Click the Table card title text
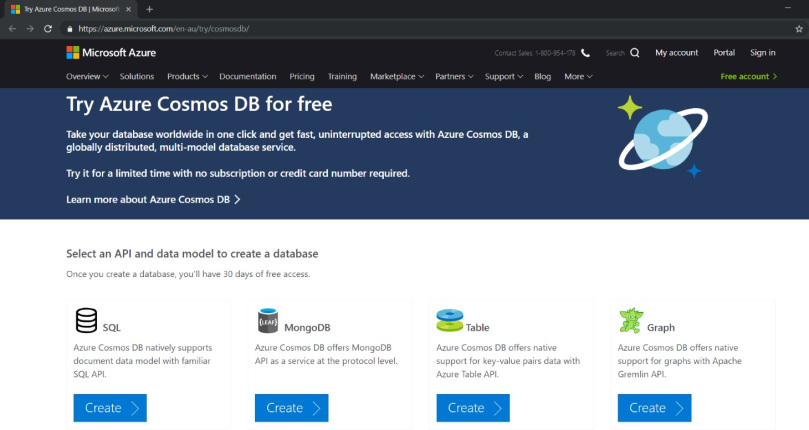This screenshot has height=430, width=809. point(477,327)
